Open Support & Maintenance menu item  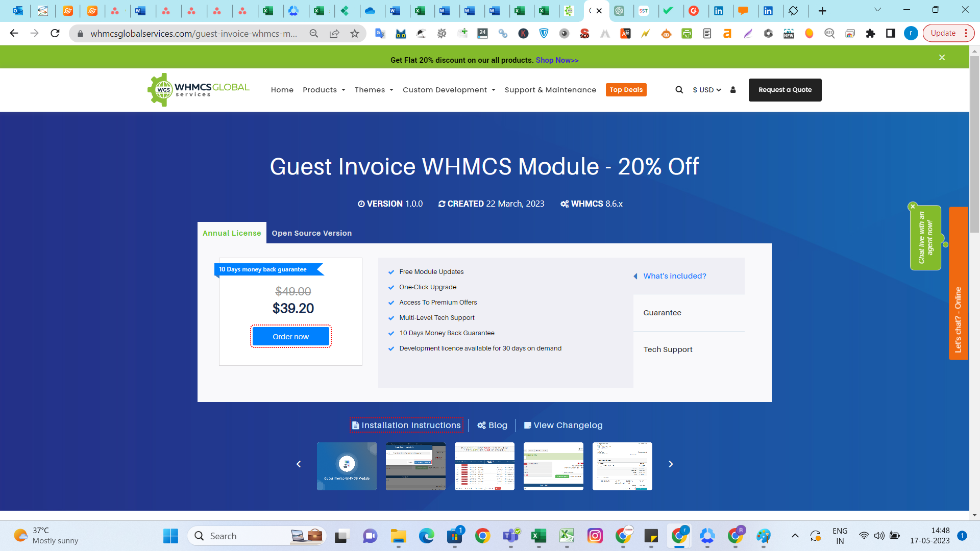coord(550,90)
